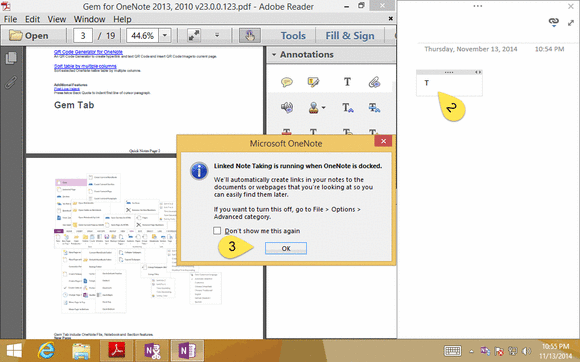
Task: Click OK in the OneNote dialog
Action: (x=286, y=248)
